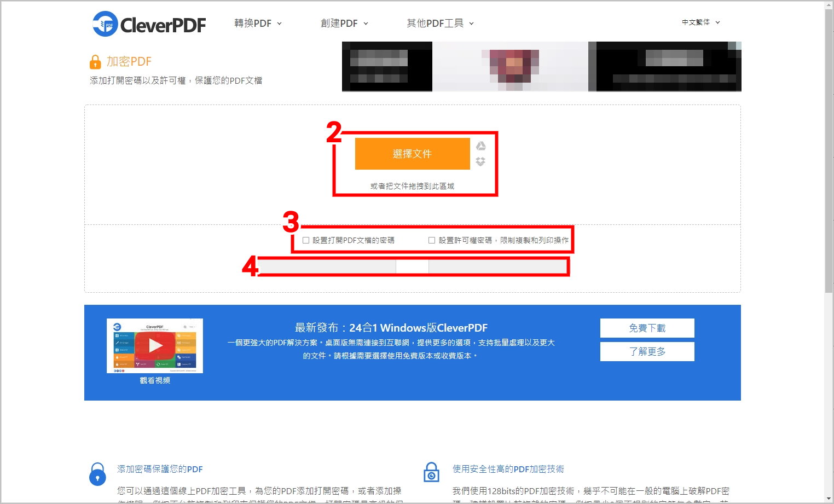This screenshot has height=504, width=834.
Task: Click the 觀看視頻 link
Action: pos(155,380)
